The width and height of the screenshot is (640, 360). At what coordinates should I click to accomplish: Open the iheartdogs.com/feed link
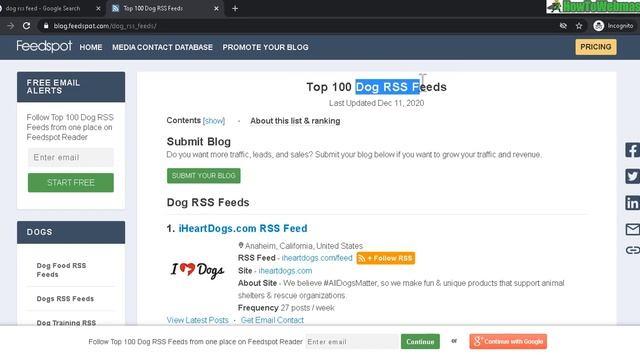coord(317,258)
